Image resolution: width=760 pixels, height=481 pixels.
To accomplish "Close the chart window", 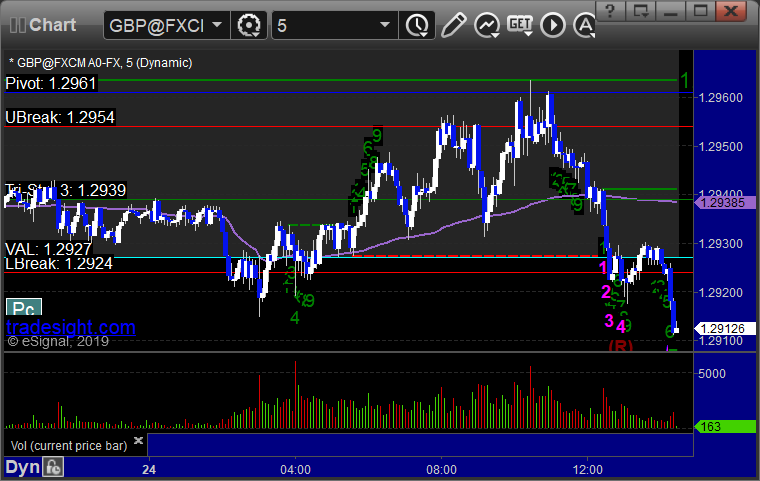I will (x=731, y=10).
